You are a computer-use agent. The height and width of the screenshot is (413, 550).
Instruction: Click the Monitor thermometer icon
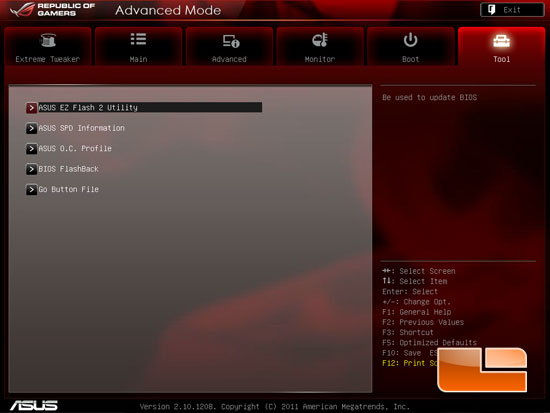click(320, 40)
